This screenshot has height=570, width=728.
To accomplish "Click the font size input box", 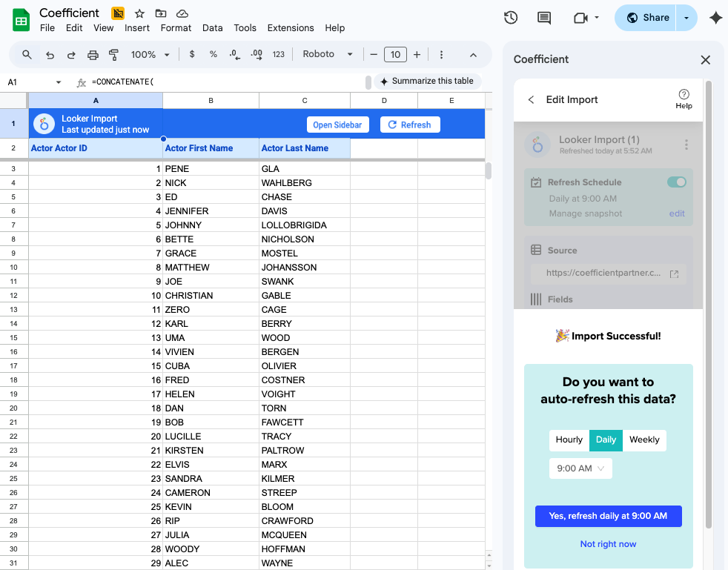I will [395, 55].
